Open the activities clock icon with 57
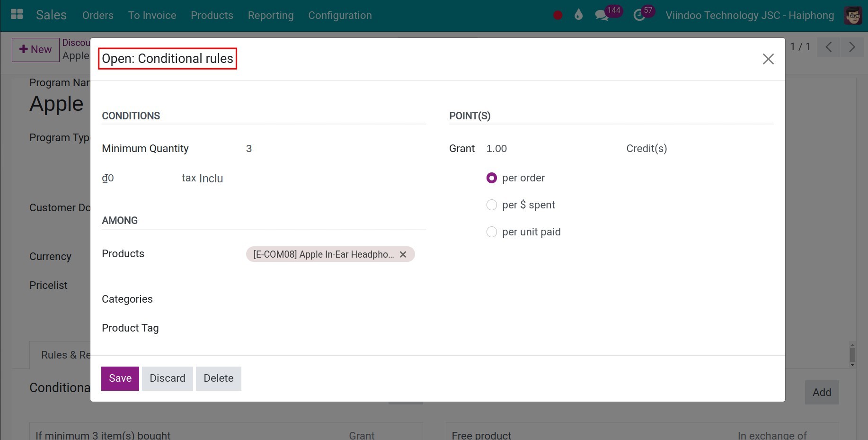Viewport: 868px width, 440px height. click(x=644, y=14)
